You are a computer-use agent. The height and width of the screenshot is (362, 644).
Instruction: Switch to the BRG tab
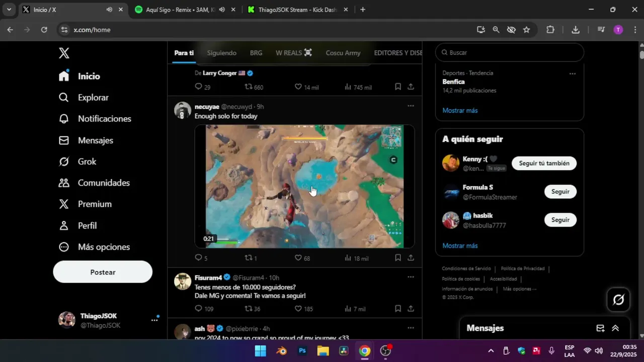(256, 53)
